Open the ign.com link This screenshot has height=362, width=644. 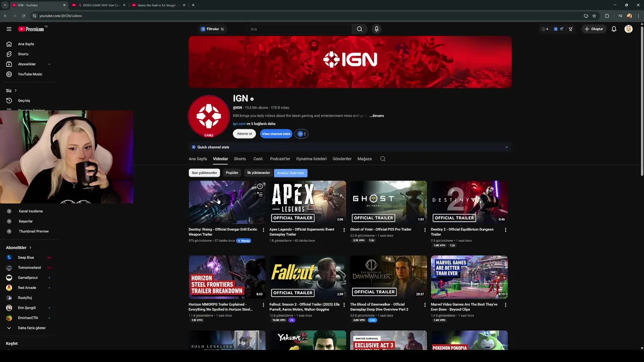[239, 124]
